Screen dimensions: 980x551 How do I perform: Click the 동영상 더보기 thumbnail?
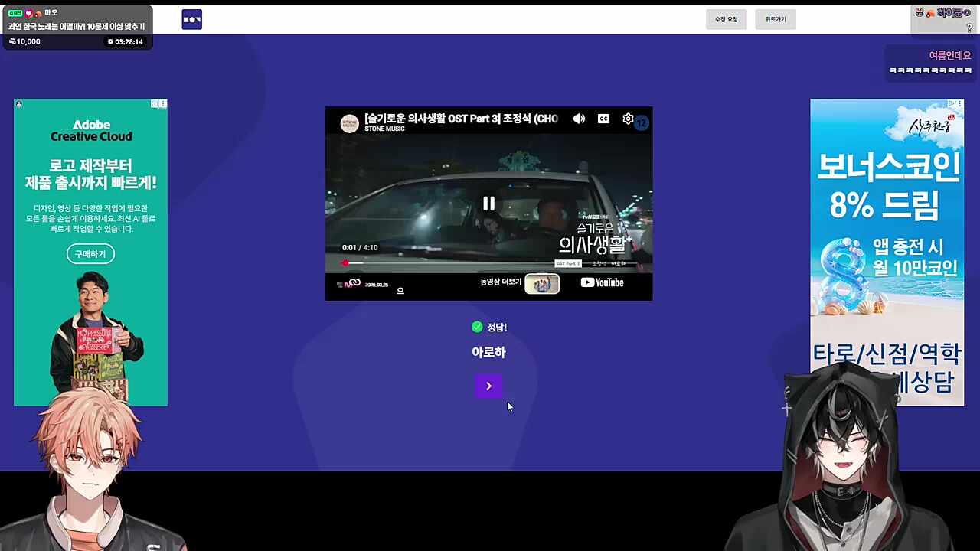point(542,284)
